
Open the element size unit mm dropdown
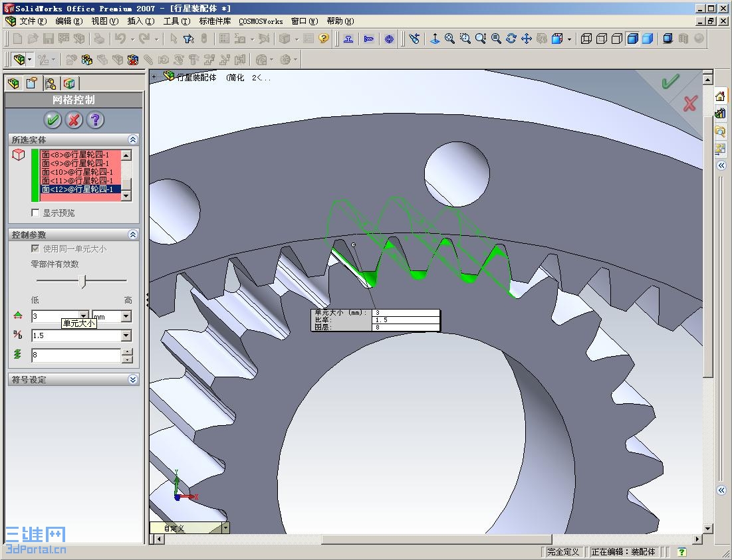tap(126, 316)
